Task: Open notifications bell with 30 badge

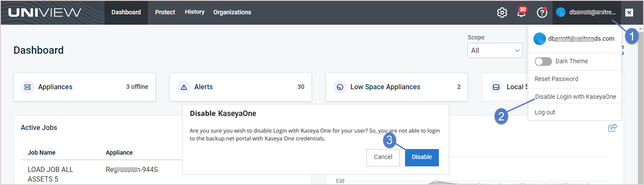Action: [x=522, y=12]
